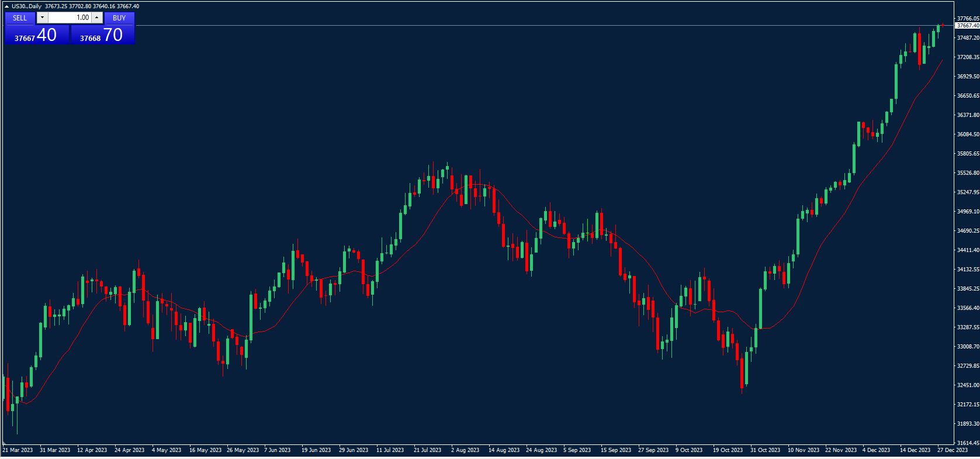
Task: Click the 21 Mar 2023 date label
Action: (18, 450)
